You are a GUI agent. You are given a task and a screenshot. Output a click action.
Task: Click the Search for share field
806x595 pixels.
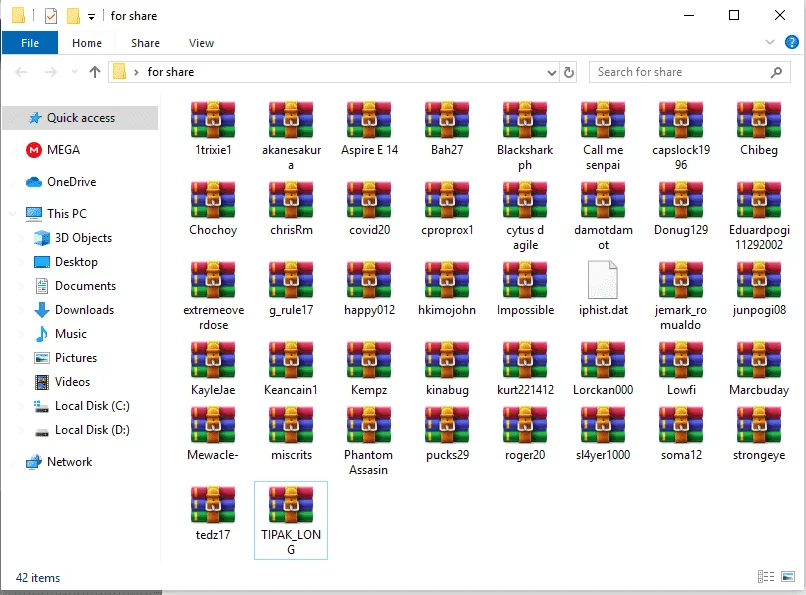point(690,72)
